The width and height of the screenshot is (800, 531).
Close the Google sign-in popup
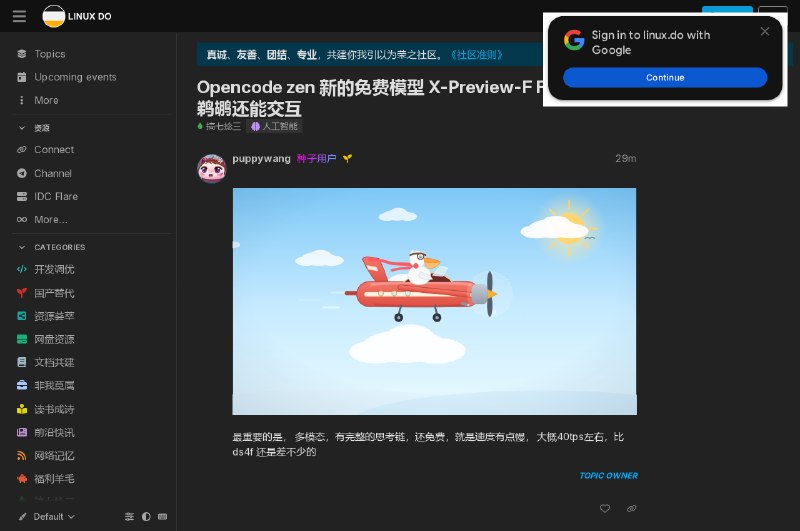point(764,31)
